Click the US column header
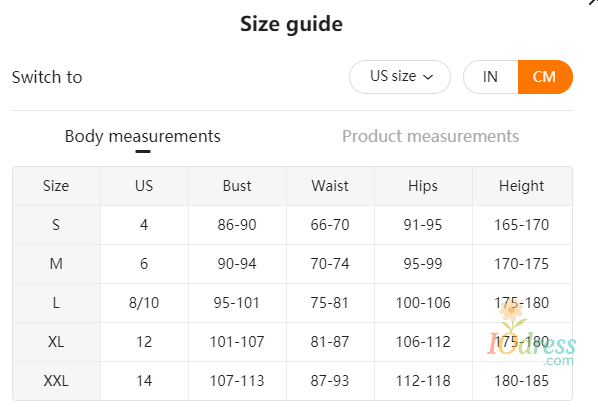The image size is (598, 407). (144, 186)
